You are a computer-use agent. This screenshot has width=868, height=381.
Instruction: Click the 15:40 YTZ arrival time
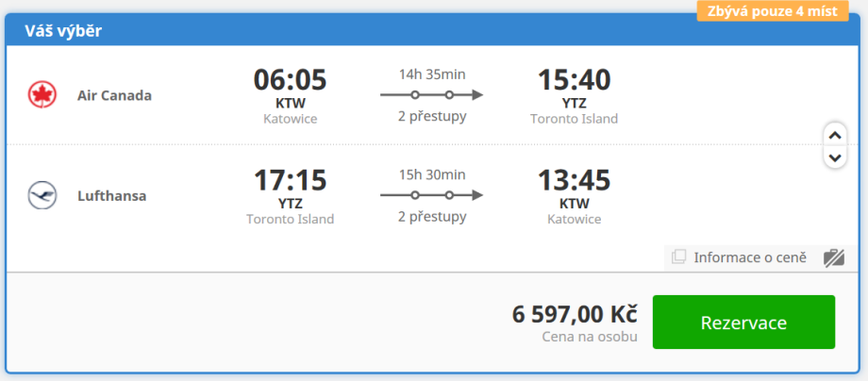(x=574, y=81)
